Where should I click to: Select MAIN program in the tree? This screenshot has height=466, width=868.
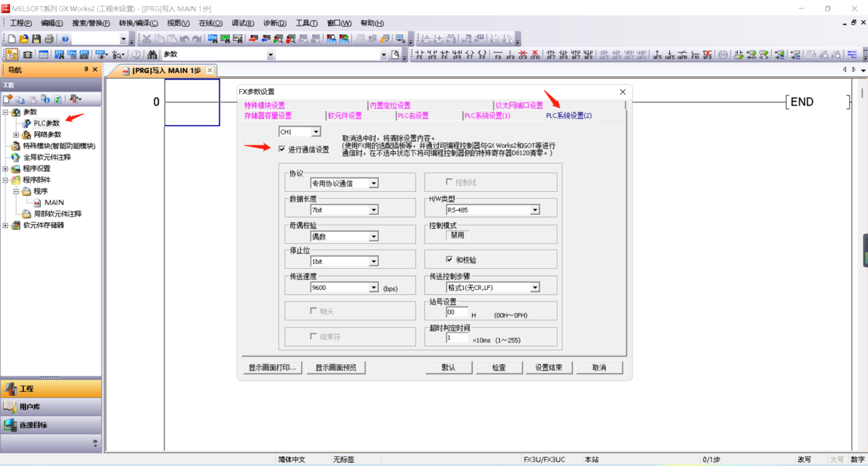click(54, 202)
